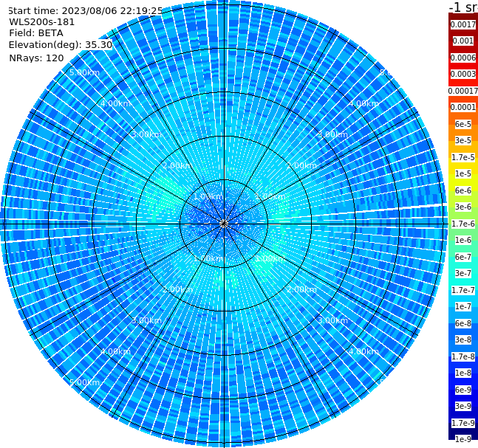Click the Elevation(deg): 35.30 text
Image resolution: width=478 pixels, height=448 pixels.
(61, 45)
